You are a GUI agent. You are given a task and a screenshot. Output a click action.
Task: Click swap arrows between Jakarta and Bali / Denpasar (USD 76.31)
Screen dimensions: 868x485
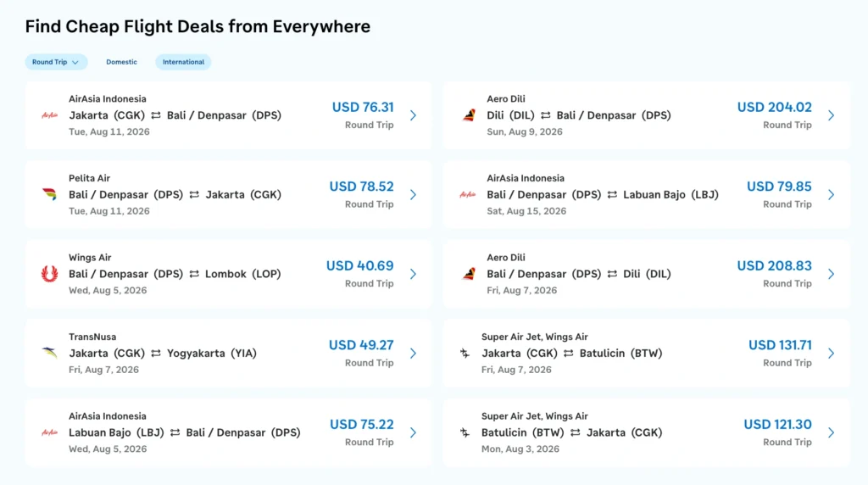pos(156,115)
